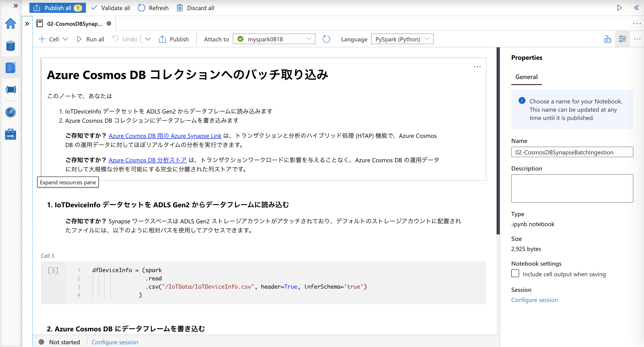Screen dimensions: 644x347
Task: Open the Azure Cosmos DB 分析ストア link
Action: pyautogui.click(x=147, y=160)
